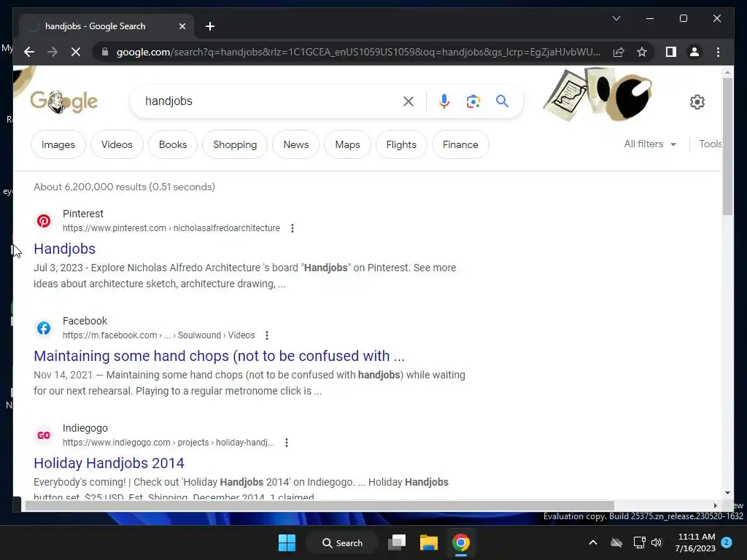Image resolution: width=747 pixels, height=560 pixels.
Task: Open the Chrome profile avatar
Action: 694,52
